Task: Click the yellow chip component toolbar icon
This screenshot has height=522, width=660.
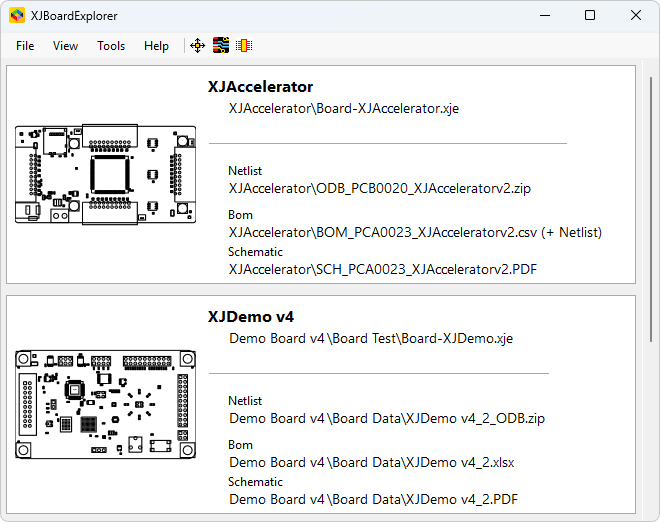Action: (243, 45)
